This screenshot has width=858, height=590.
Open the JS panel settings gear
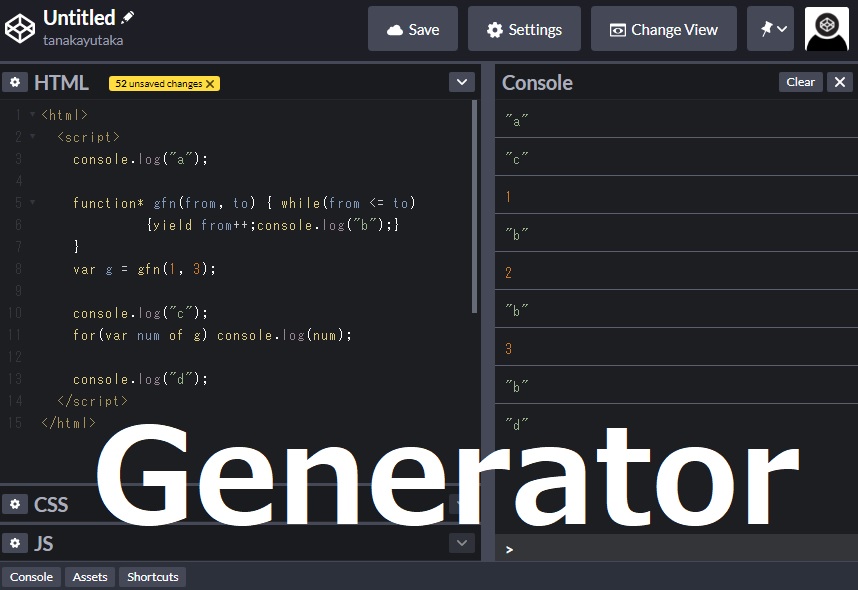(x=14, y=543)
